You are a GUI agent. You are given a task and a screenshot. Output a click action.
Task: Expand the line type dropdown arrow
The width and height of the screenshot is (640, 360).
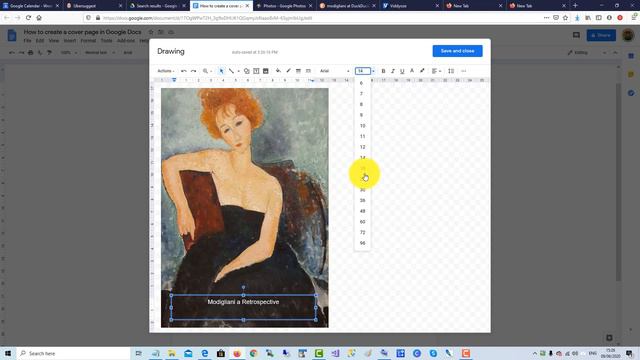click(x=239, y=71)
